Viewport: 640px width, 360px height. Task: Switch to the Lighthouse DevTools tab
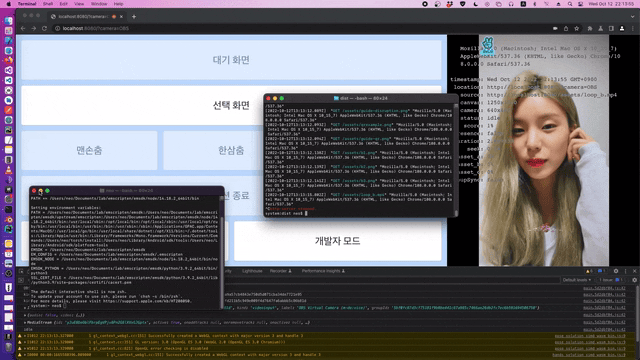pos(252,271)
